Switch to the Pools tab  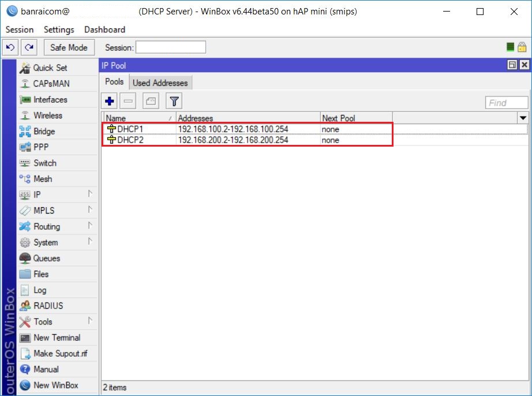pyautogui.click(x=114, y=82)
